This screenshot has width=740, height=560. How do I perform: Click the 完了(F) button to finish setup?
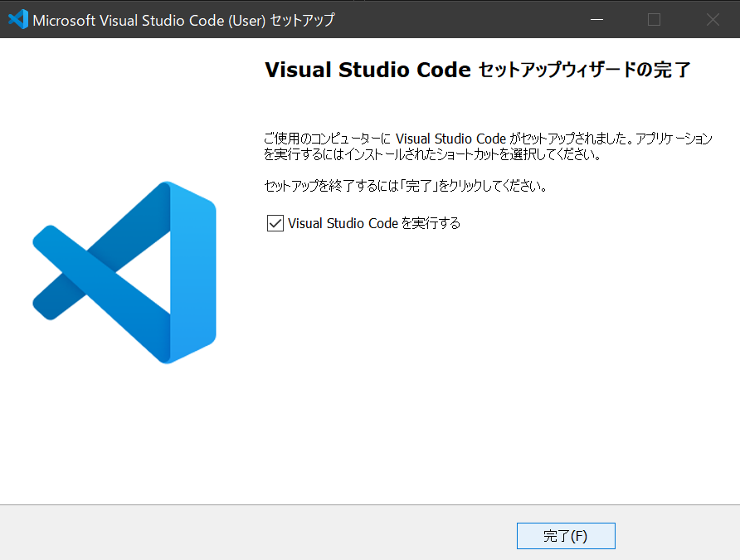(566, 536)
